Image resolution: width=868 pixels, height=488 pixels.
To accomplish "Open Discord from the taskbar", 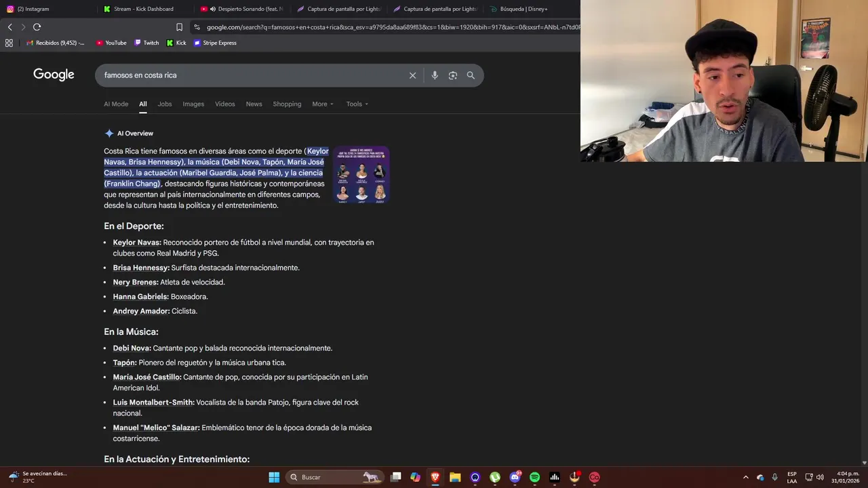I will point(515,477).
